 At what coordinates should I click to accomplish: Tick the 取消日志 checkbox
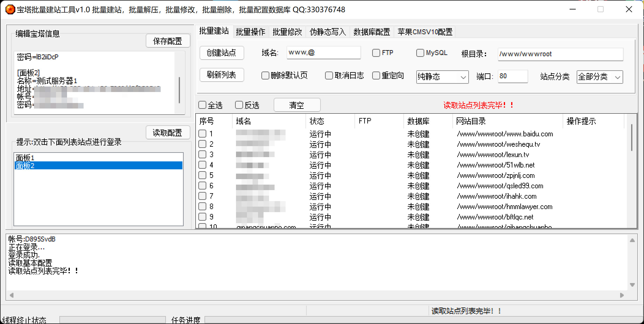point(329,75)
